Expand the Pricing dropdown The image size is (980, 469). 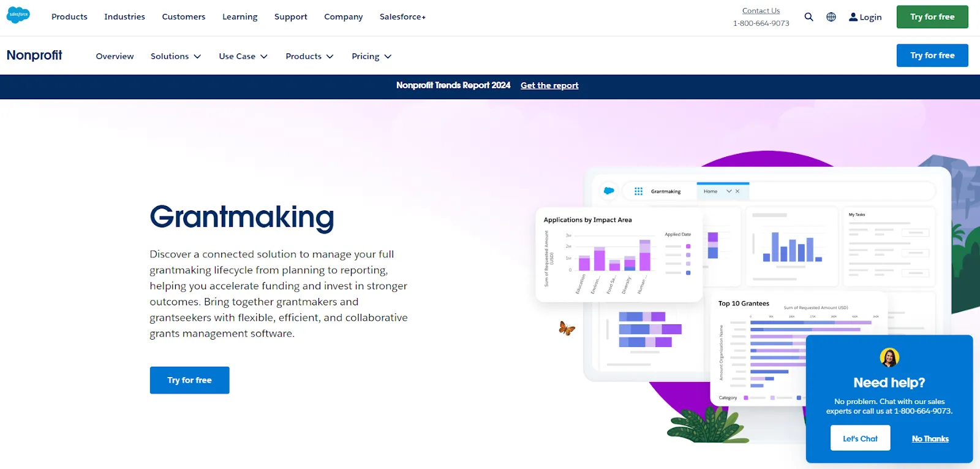pyautogui.click(x=371, y=56)
